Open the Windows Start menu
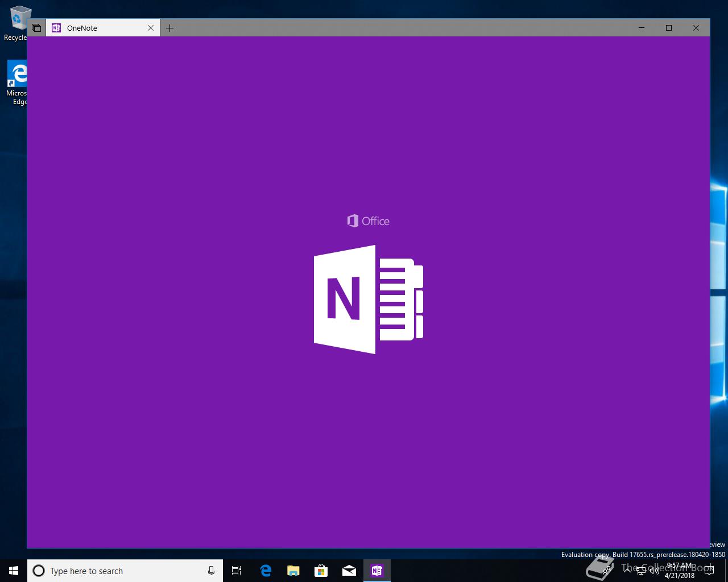 pyautogui.click(x=14, y=571)
